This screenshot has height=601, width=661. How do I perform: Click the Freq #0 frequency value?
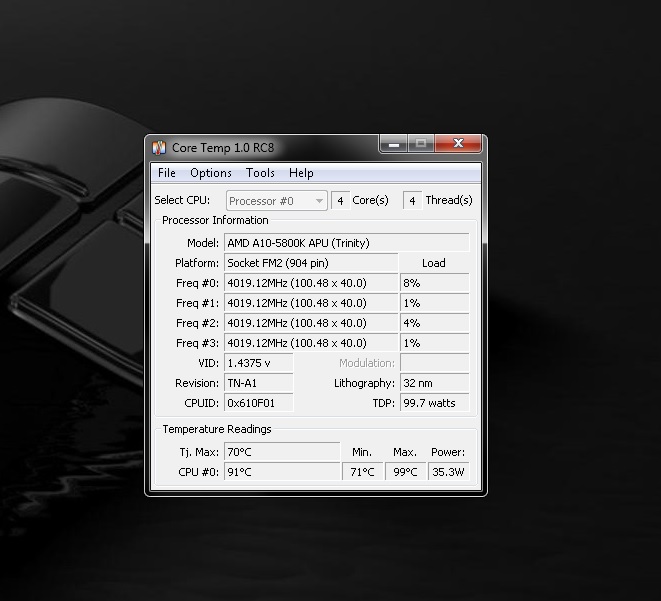coord(311,283)
